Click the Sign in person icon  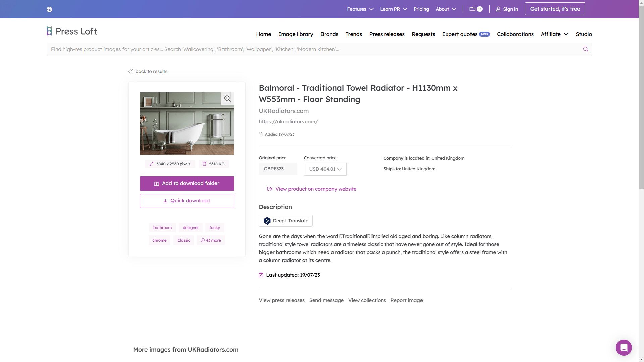498,9
